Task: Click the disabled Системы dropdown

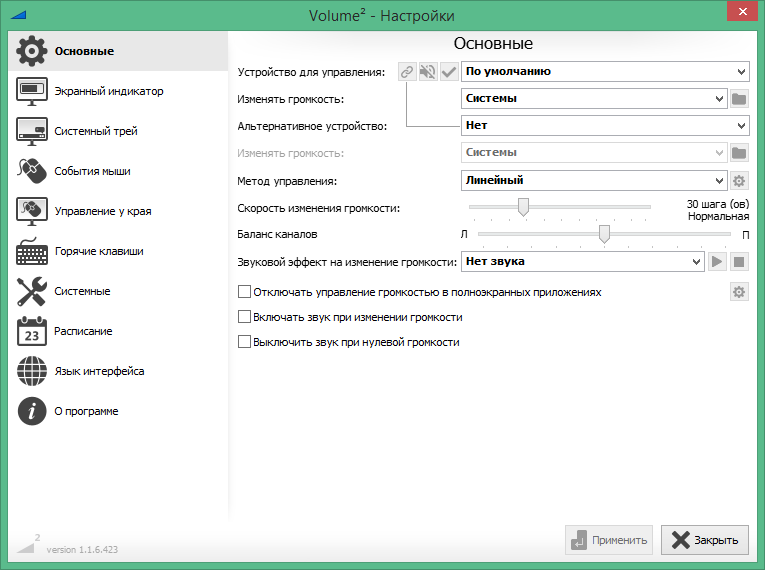Action: 594,153
